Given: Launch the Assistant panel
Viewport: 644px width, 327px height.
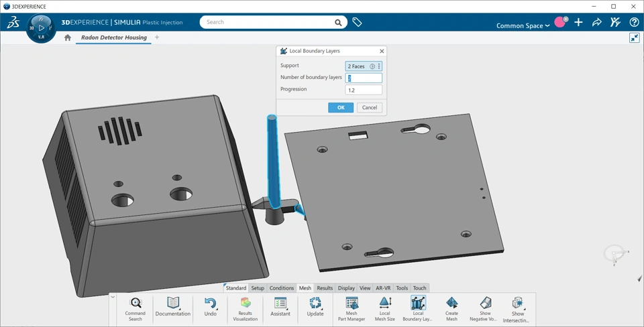Looking at the screenshot, I should coord(280,307).
